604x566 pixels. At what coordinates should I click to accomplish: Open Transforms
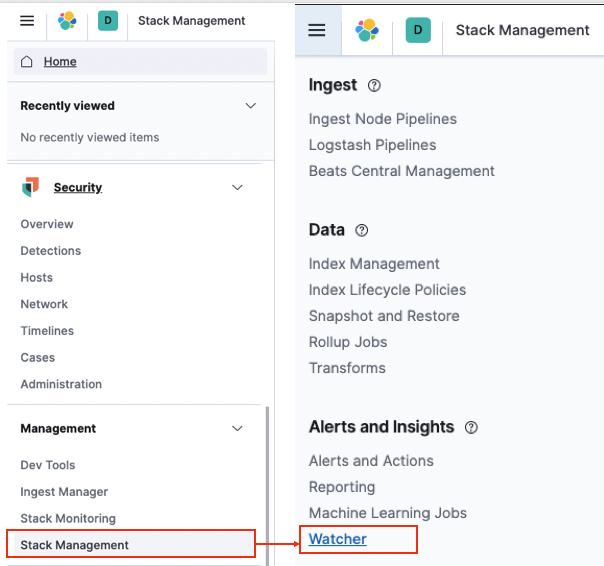[347, 368]
